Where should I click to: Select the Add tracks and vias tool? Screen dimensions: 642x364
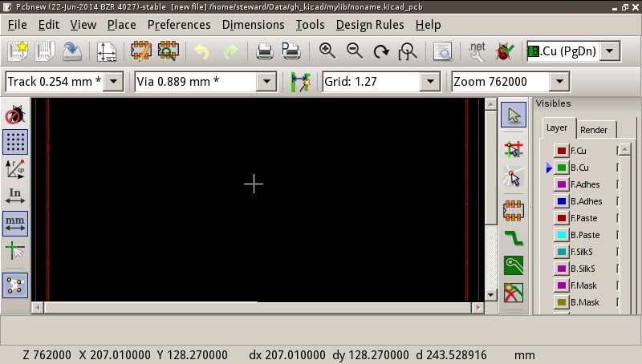click(514, 237)
